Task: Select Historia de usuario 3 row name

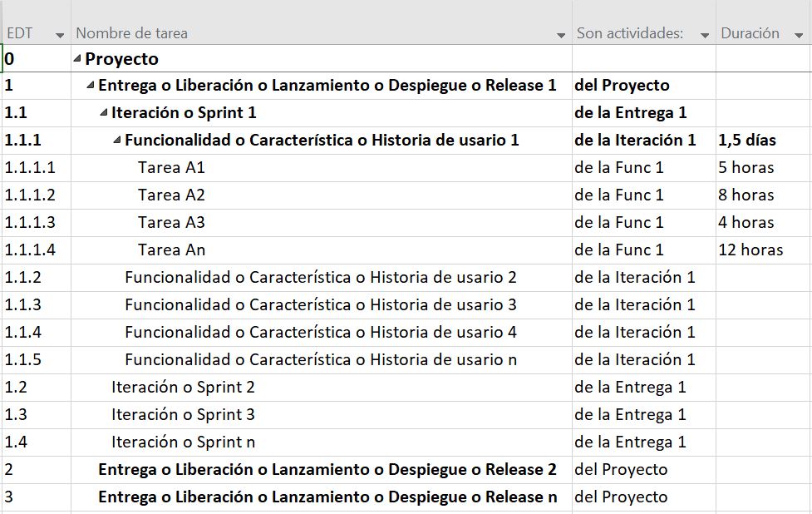Action: (320, 304)
